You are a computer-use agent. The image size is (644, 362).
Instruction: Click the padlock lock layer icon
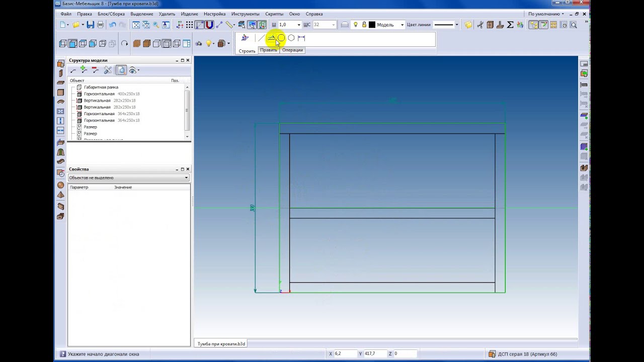(x=364, y=25)
